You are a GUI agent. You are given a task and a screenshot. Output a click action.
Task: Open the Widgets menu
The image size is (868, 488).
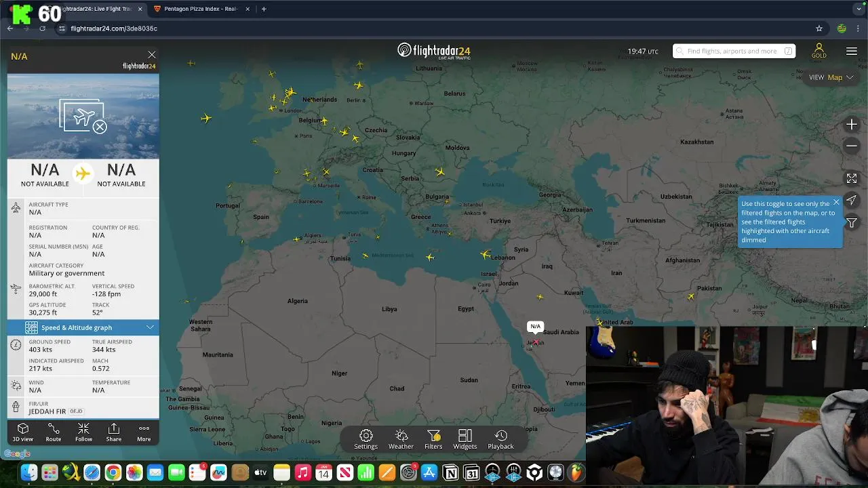click(x=465, y=439)
